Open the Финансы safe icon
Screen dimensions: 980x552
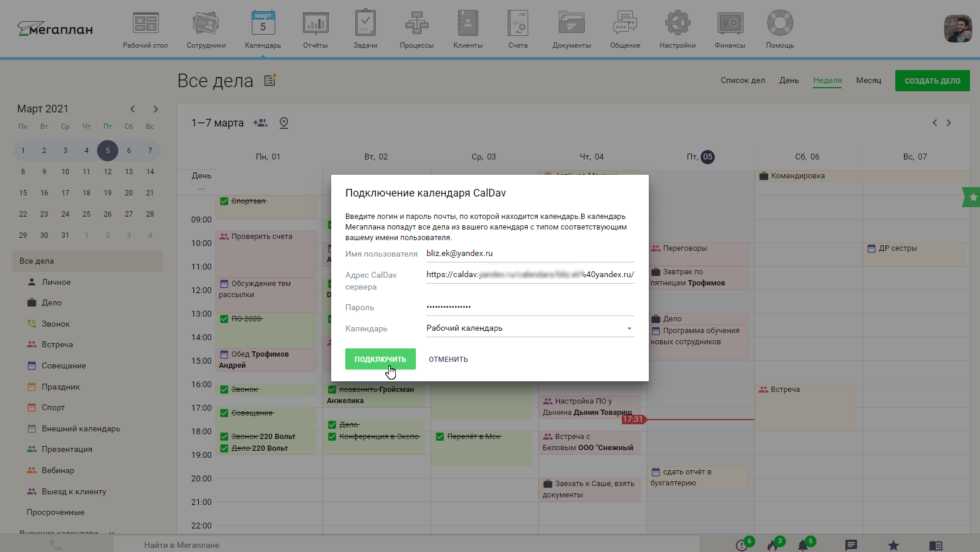coord(730,24)
